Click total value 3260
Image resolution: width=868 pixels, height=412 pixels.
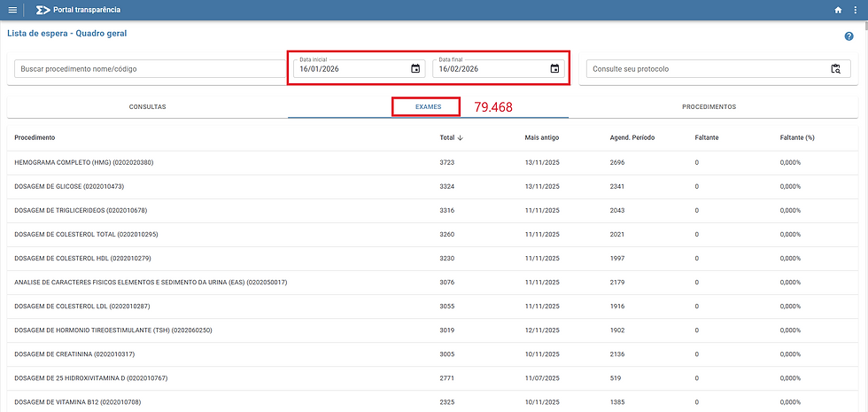click(x=446, y=234)
